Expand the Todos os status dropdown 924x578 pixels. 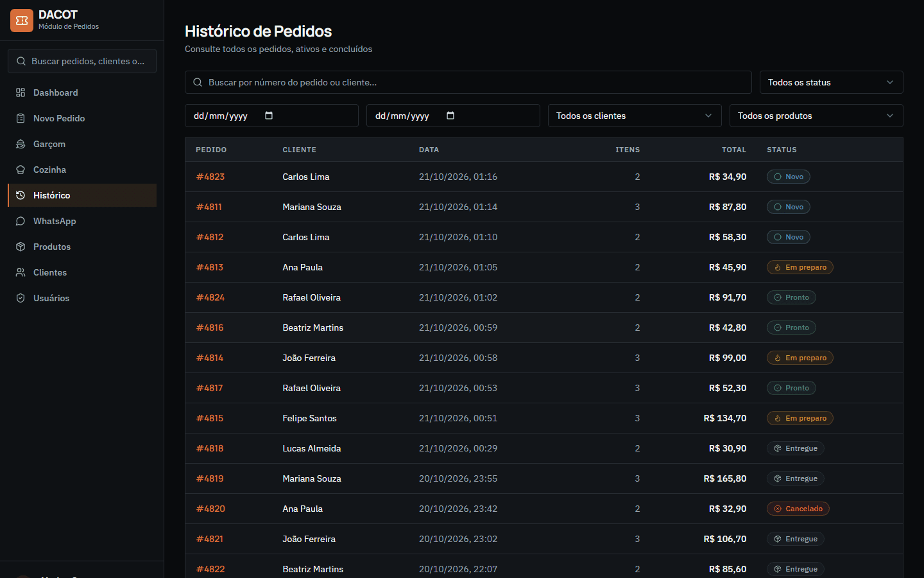[x=831, y=82]
